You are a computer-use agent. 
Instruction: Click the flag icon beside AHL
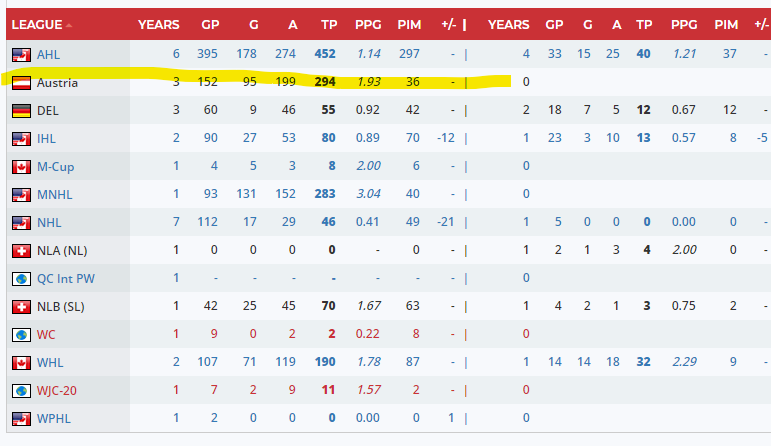pyautogui.click(x=20, y=54)
